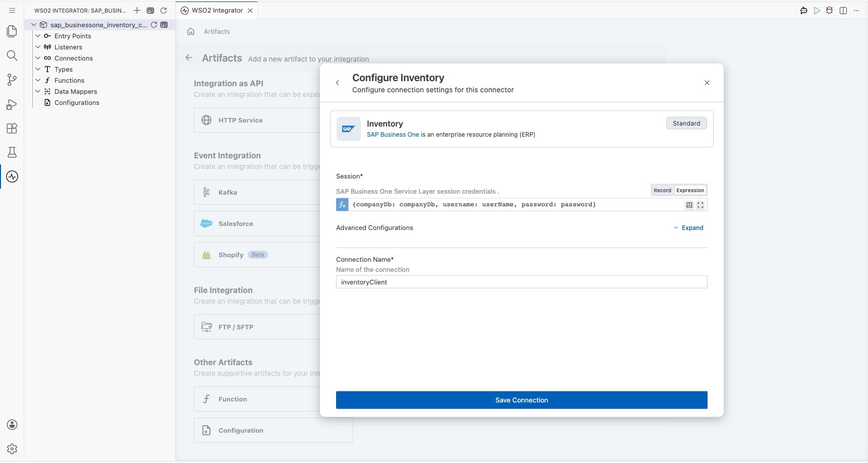This screenshot has height=463, width=868.
Task: Expand Advanced Configurations section
Action: tap(688, 228)
